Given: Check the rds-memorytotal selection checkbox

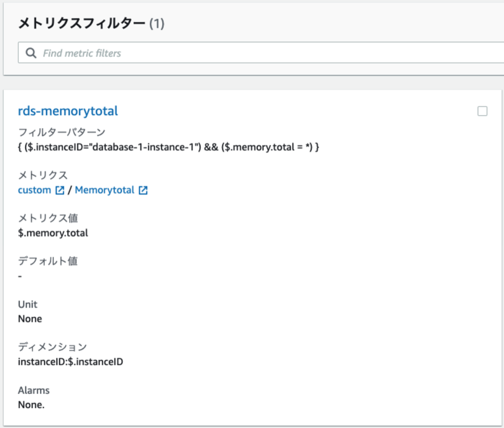Looking at the screenshot, I should coord(483,111).
